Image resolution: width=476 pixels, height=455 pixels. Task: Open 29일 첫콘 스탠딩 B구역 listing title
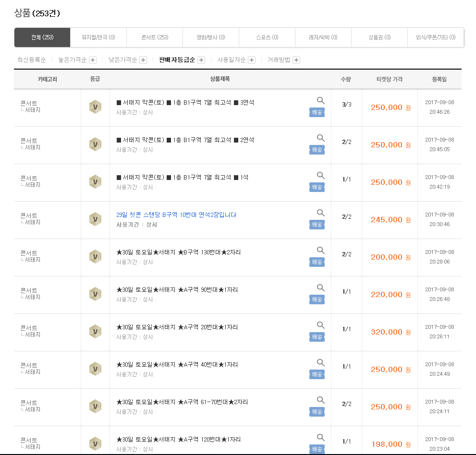tap(176, 215)
